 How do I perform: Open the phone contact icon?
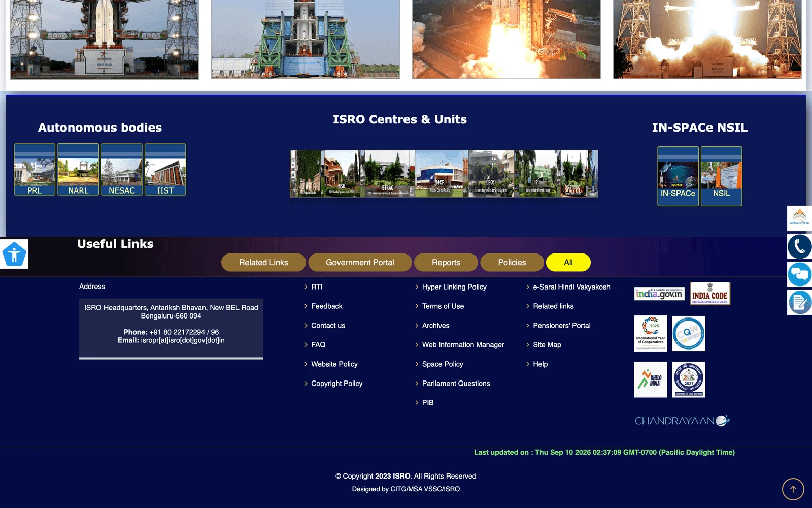click(x=799, y=246)
